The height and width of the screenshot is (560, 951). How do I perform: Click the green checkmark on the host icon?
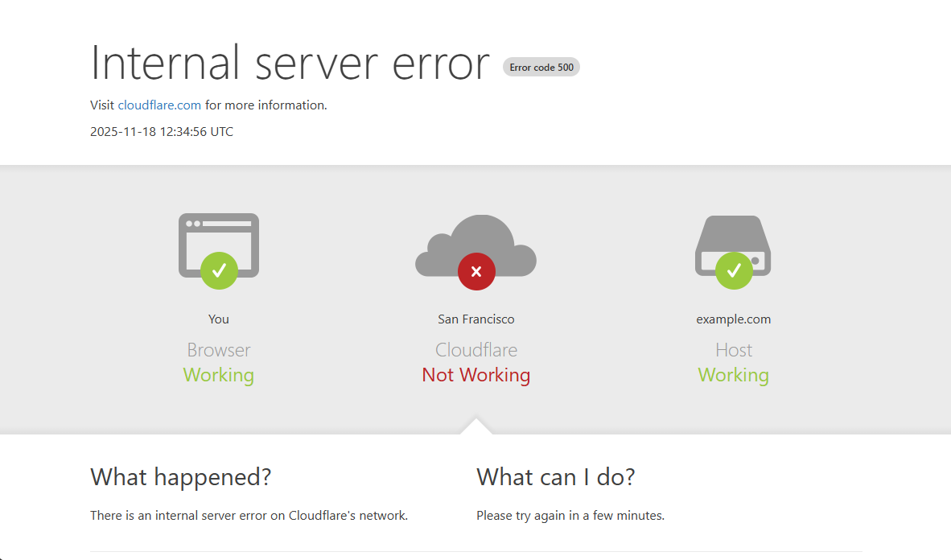click(733, 271)
